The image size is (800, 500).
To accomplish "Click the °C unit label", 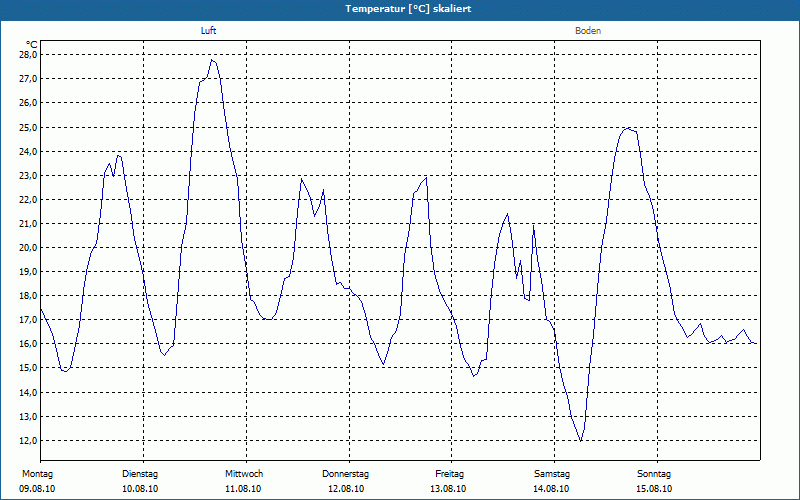I will click(32, 45).
